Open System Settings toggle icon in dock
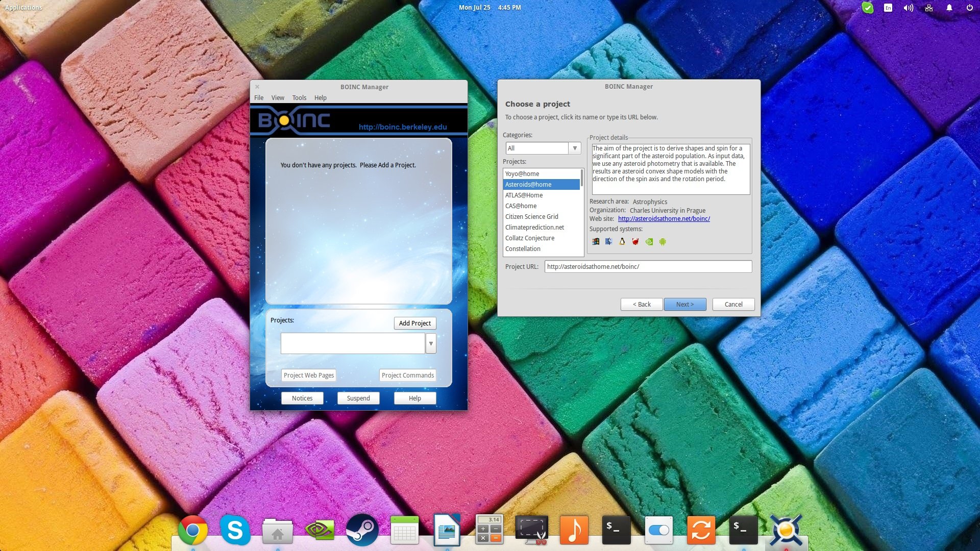This screenshot has width=980, height=551. click(658, 530)
